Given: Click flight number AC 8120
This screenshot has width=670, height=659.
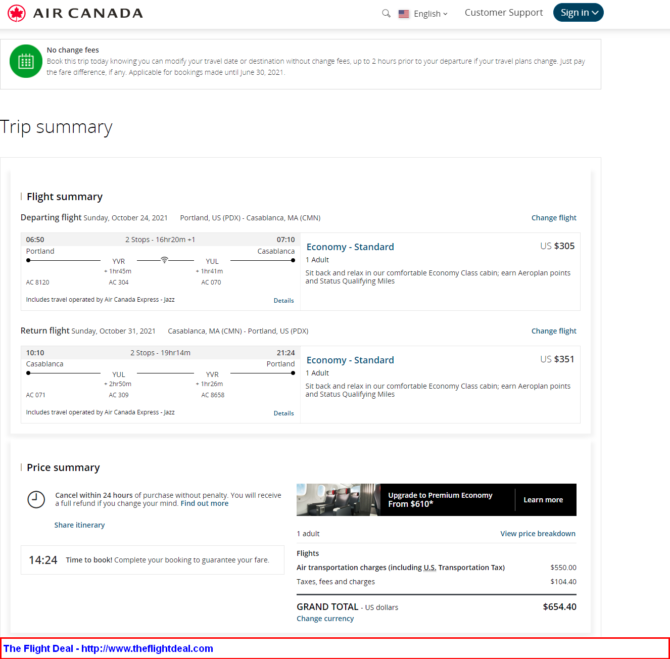Looking at the screenshot, I should [x=38, y=282].
